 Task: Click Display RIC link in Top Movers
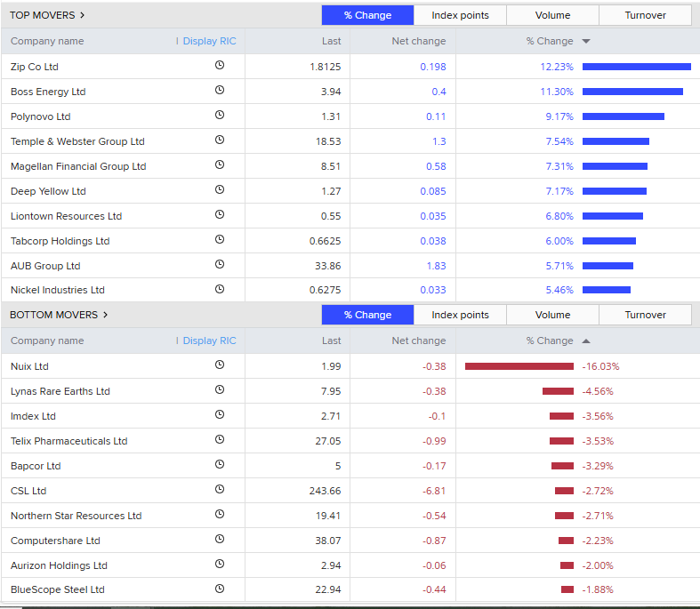[209, 41]
